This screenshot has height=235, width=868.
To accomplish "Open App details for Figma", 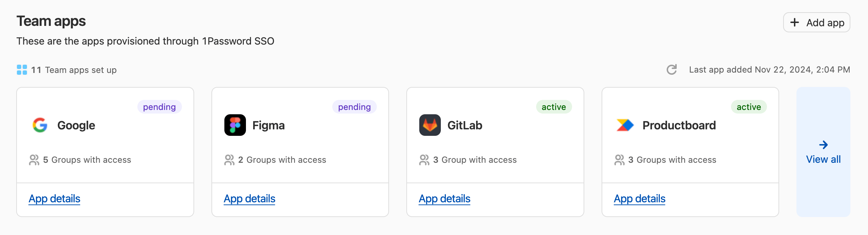I will (x=250, y=198).
